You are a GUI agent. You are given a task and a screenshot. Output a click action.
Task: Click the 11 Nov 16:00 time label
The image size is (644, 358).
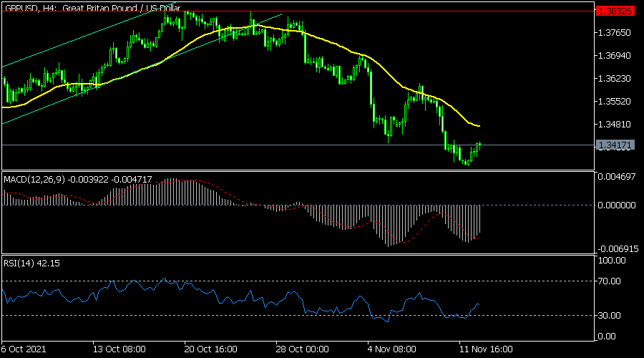486,349
